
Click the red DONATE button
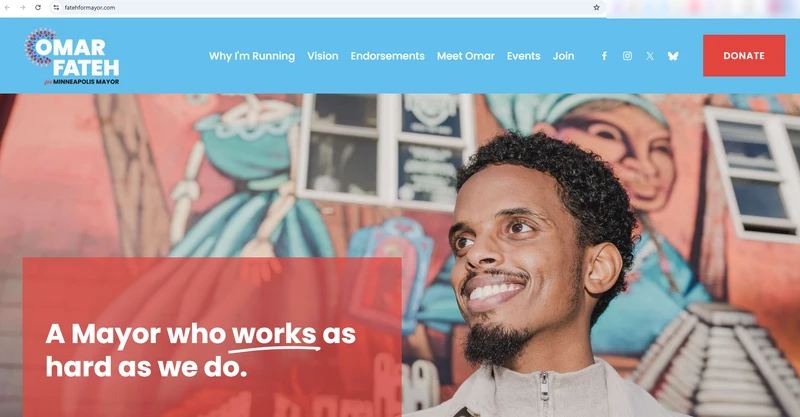(744, 56)
